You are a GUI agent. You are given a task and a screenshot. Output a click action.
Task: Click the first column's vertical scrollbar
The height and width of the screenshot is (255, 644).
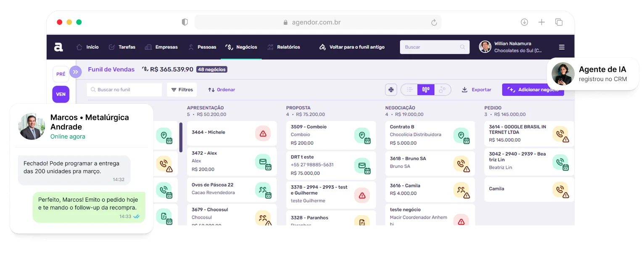click(181, 137)
